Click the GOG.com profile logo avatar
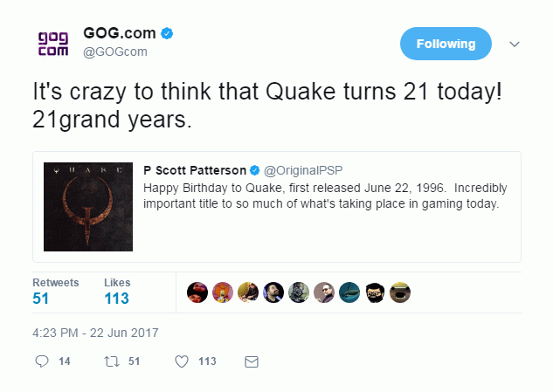553x392 pixels. (53, 44)
